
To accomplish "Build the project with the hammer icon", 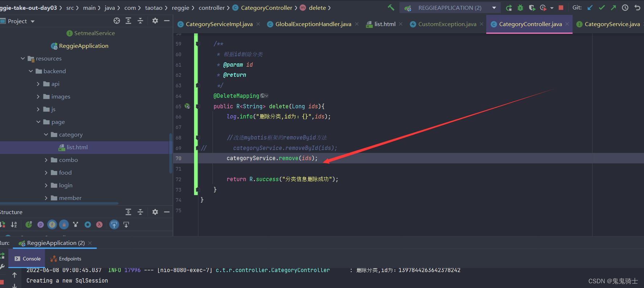I will tap(391, 8).
